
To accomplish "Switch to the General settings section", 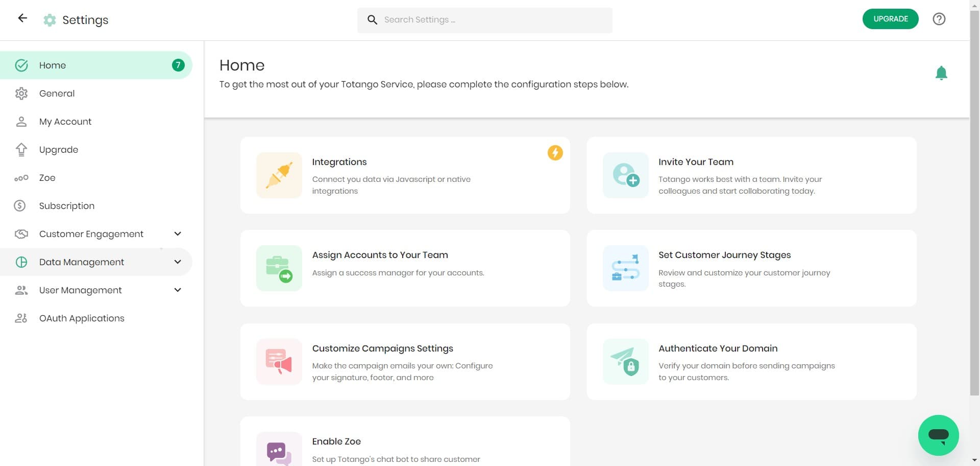I will [57, 93].
